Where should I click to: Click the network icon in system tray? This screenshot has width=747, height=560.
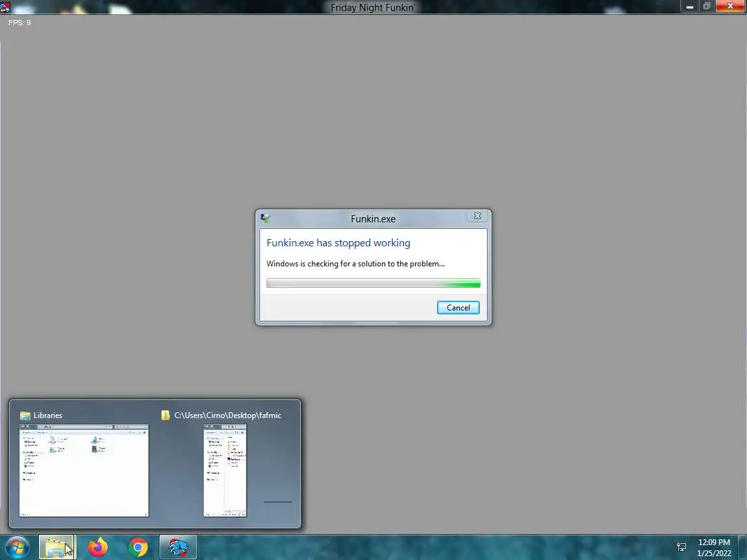point(682,547)
